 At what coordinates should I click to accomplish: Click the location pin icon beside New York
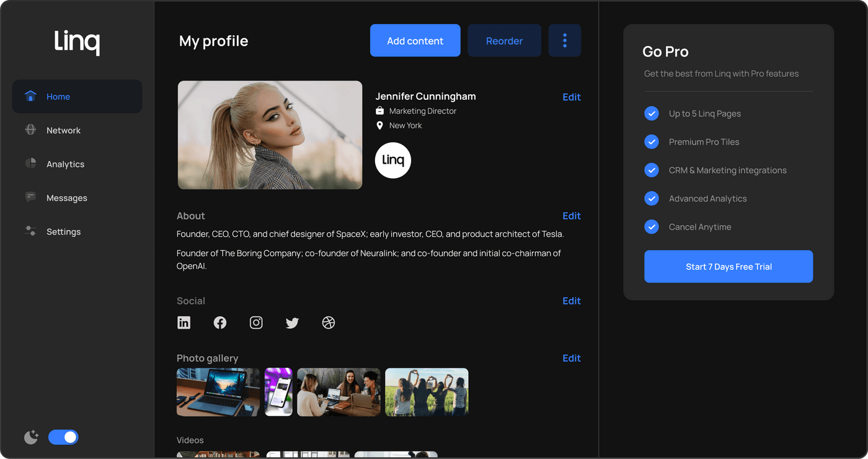380,125
